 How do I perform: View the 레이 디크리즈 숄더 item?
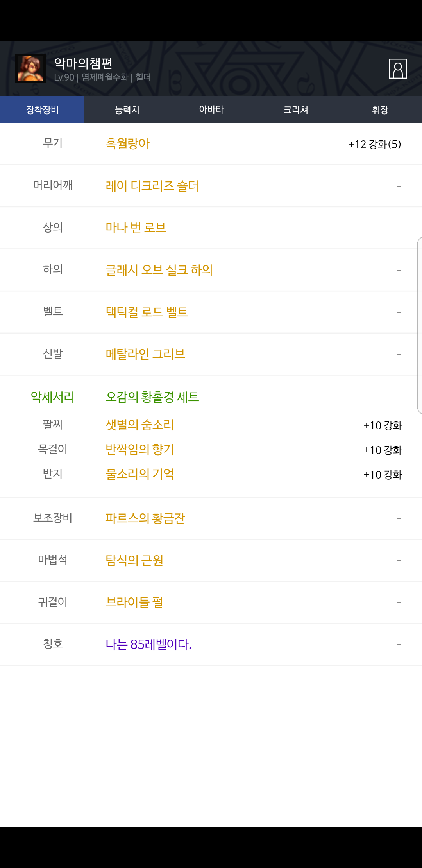click(x=152, y=186)
